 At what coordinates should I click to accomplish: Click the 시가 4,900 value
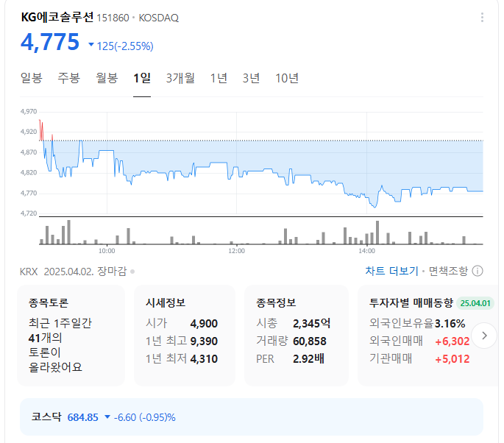point(204,323)
